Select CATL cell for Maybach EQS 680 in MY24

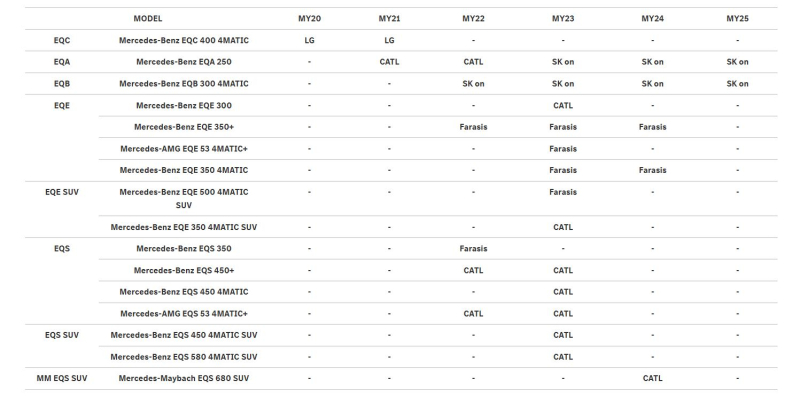click(653, 379)
